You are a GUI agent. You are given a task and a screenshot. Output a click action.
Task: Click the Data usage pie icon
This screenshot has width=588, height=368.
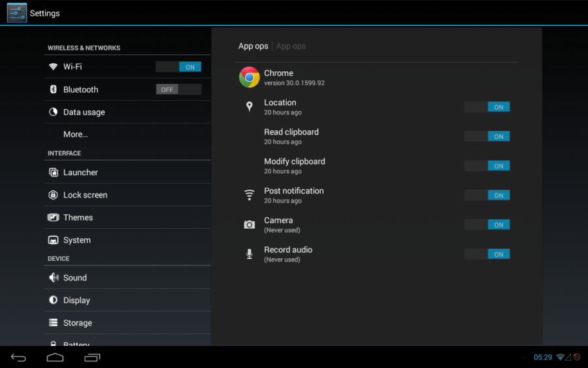point(54,112)
